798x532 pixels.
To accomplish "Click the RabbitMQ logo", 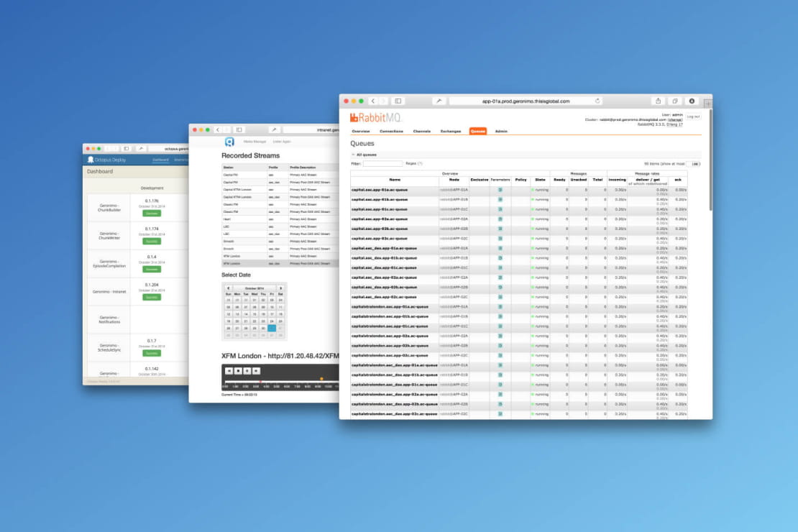I will point(375,118).
